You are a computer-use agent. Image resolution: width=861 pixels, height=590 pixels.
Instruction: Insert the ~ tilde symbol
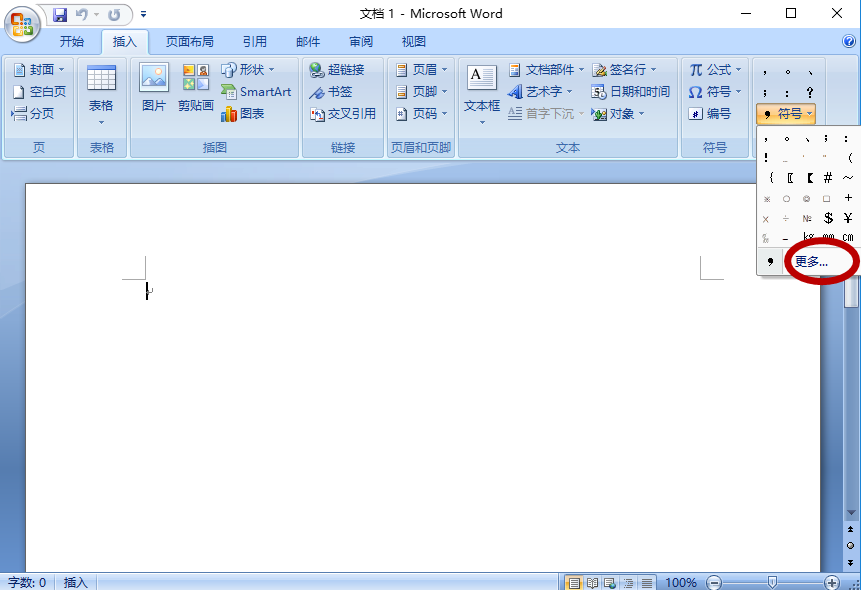pos(848,177)
